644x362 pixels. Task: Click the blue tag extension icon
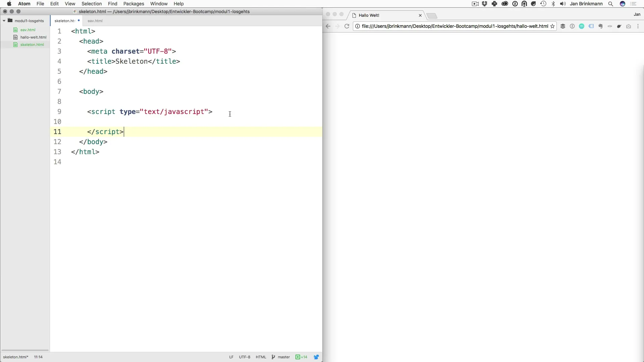point(591,26)
